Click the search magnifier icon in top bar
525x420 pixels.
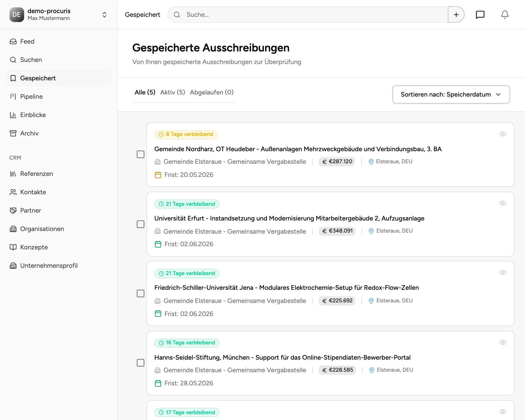[x=177, y=15]
